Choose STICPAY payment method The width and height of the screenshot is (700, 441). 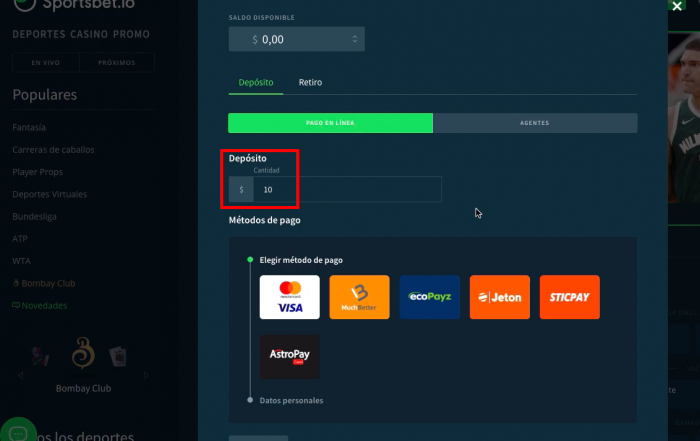(570, 297)
